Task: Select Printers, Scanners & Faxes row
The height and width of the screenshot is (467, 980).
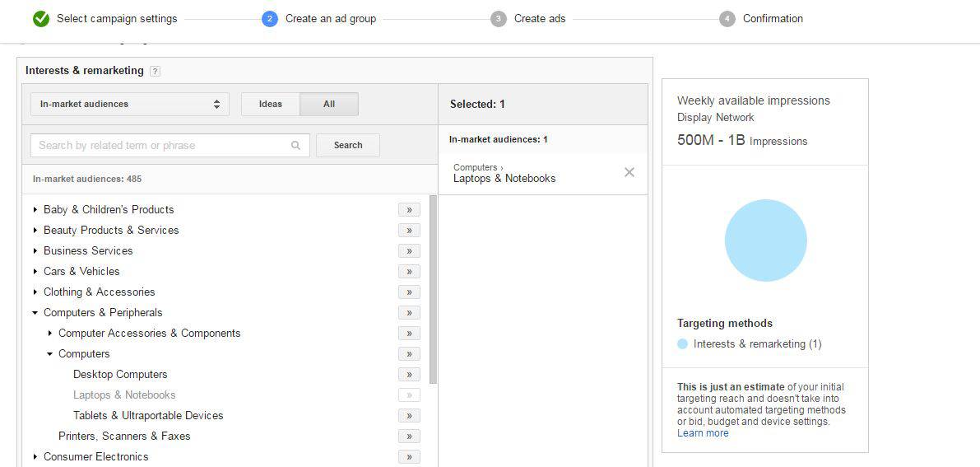Action: pyautogui.click(x=124, y=437)
